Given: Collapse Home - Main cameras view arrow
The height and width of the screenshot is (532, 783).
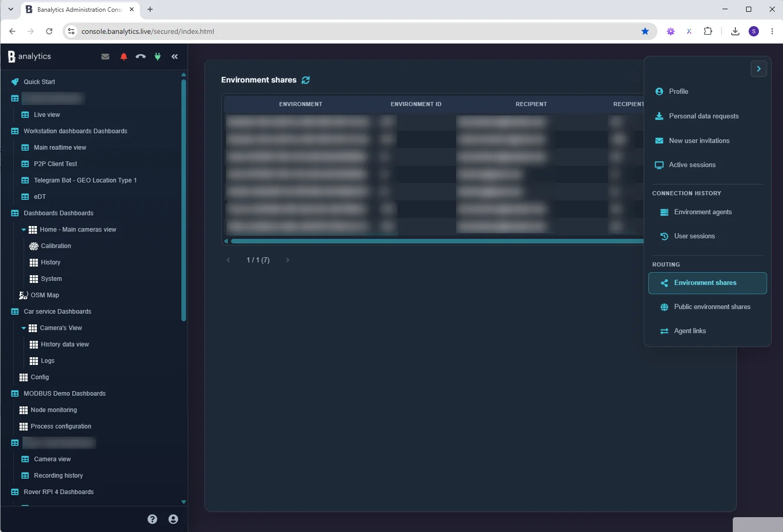Looking at the screenshot, I should [24, 230].
